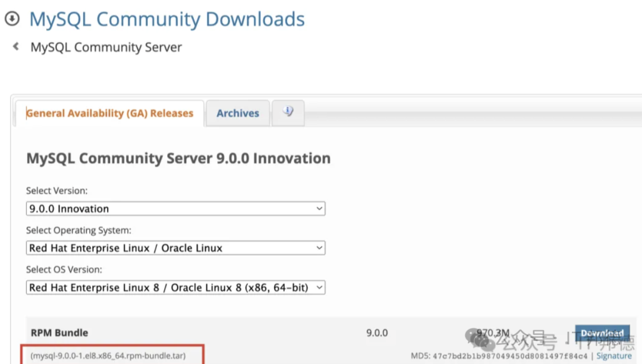642x364 pixels.
Task: Go to MySQL Community Server breadcrumb
Action: (x=106, y=47)
